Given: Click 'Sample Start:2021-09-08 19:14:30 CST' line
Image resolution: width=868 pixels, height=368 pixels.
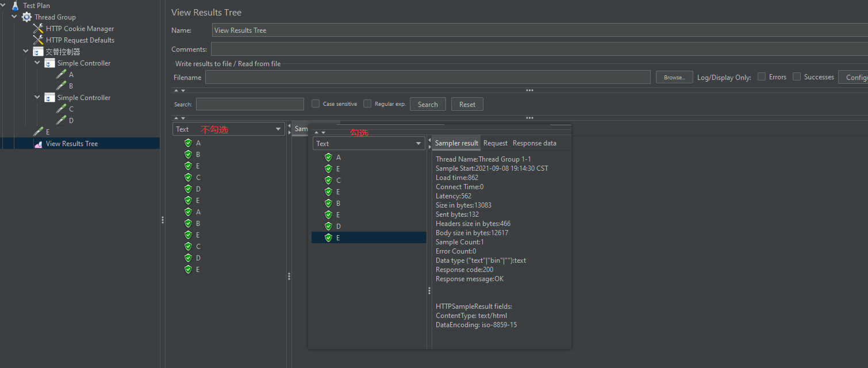Looking at the screenshot, I should pyautogui.click(x=492, y=168).
